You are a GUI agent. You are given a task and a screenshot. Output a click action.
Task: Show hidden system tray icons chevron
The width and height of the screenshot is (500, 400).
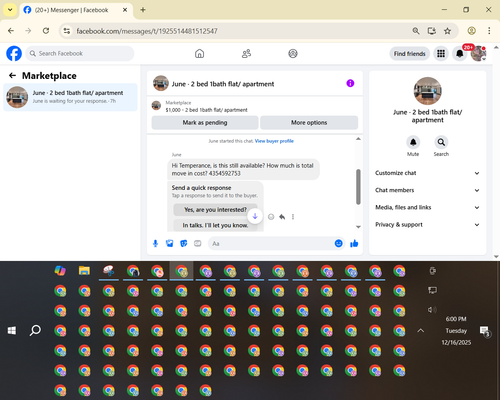421,331
